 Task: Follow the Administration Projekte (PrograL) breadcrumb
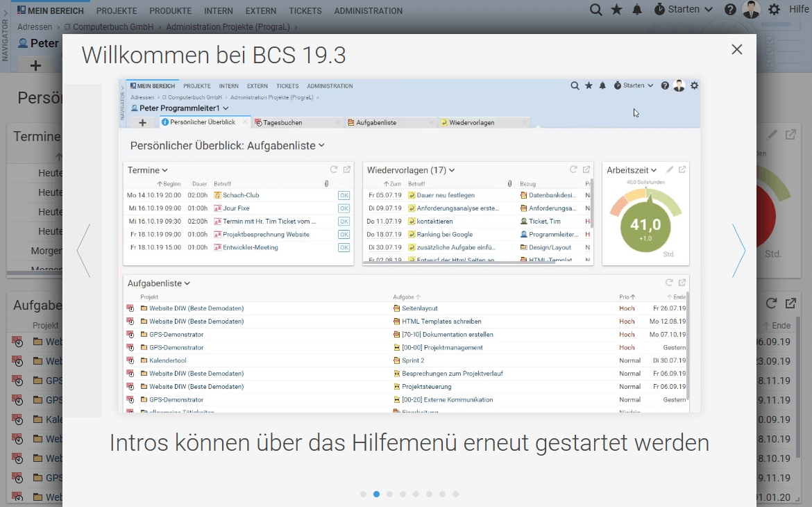pyautogui.click(x=228, y=27)
